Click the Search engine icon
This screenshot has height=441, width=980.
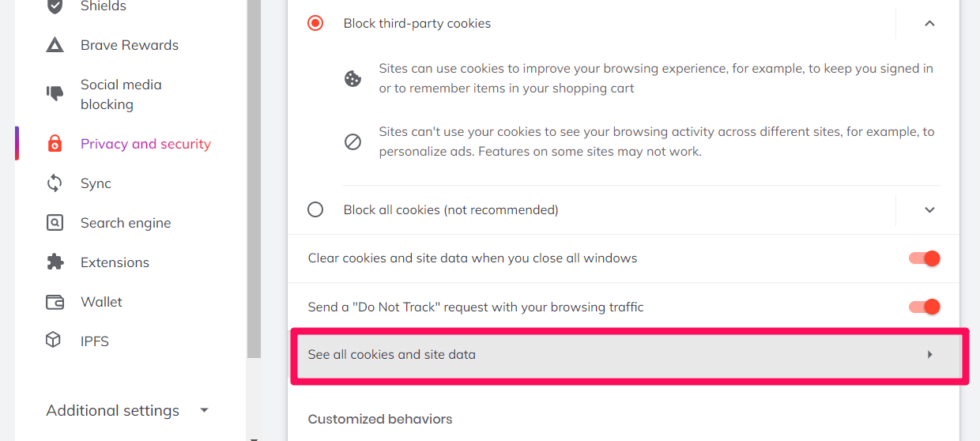(55, 223)
